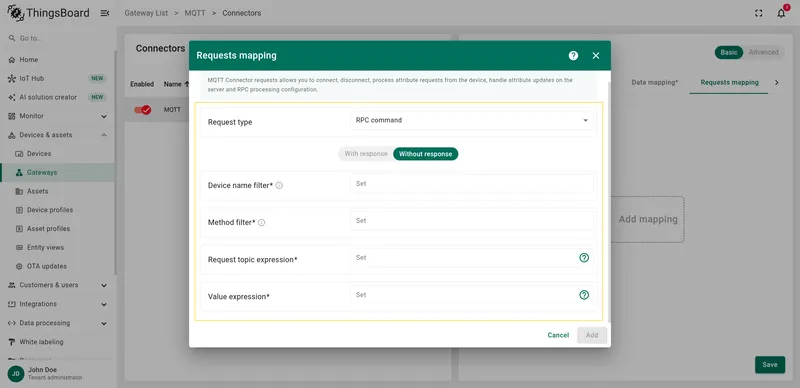This screenshot has height=388, width=800.
Task: Click Devices & assets icon
Action: (x=12, y=135)
